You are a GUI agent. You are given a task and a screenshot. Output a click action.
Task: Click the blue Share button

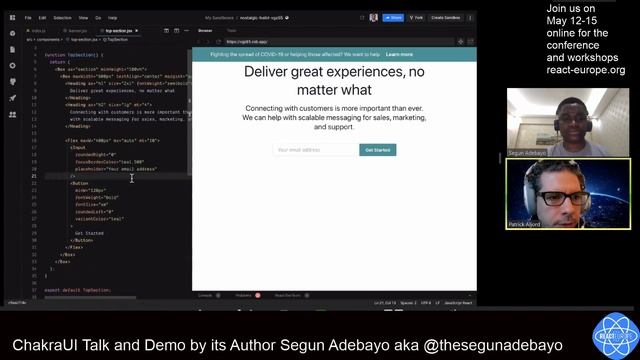click(x=393, y=18)
